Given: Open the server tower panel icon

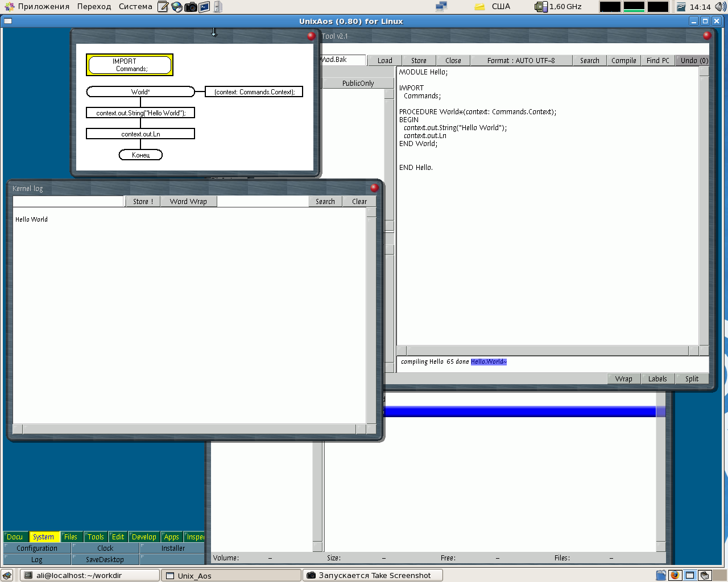Looking at the screenshot, I should pyautogui.click(x=218, y=7).
